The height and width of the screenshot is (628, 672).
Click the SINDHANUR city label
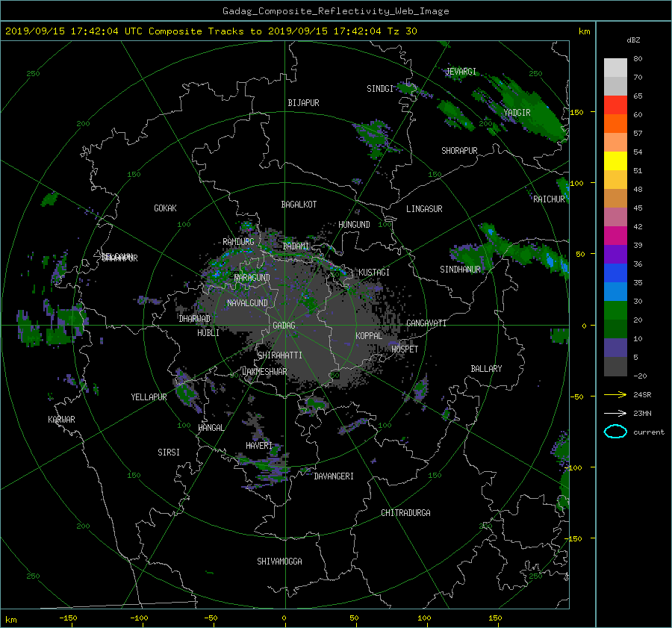pos(460,270)
